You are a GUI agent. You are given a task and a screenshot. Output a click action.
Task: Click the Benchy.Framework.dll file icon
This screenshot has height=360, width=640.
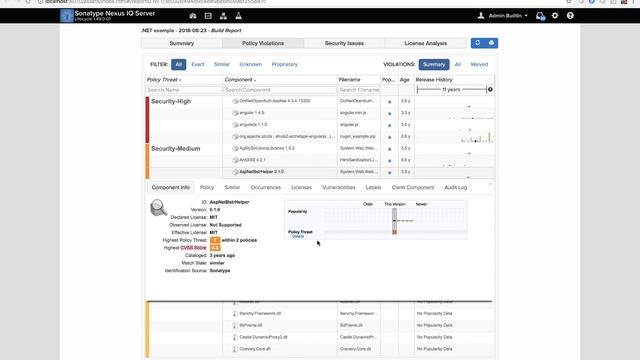click(235, 313)
